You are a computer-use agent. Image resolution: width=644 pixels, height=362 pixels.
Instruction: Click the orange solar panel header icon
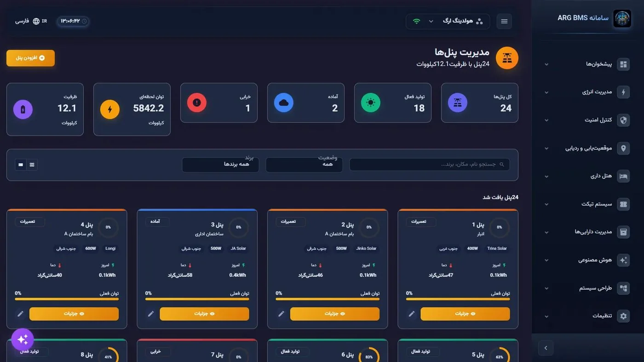tap(507, 58)
